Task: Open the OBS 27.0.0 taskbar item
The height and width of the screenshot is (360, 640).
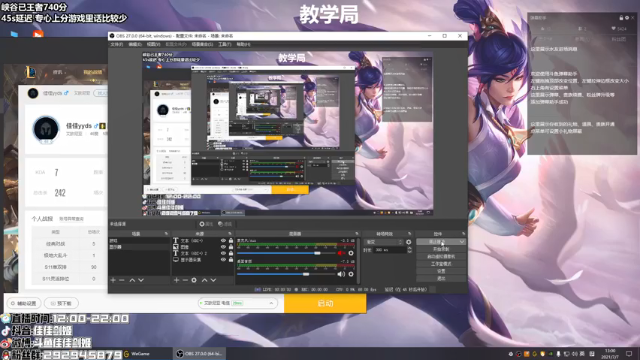Action: pos(200,353)
